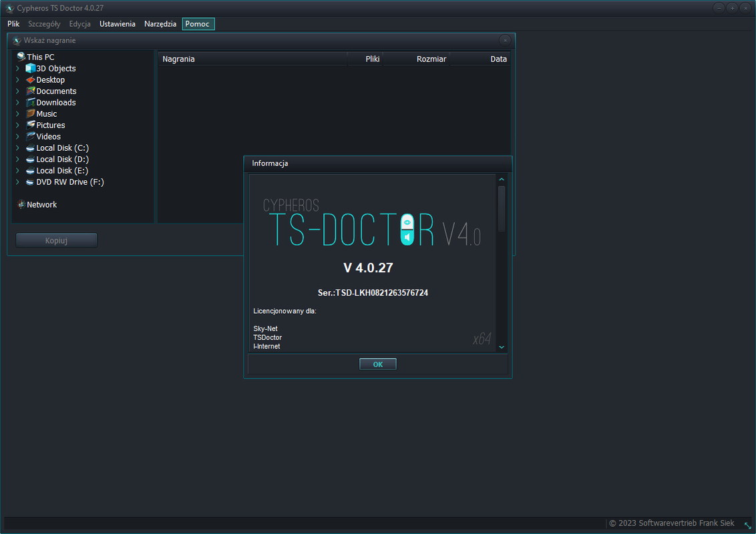
Task: Click the resize grip icon in status bar
Action: [748, 525]
